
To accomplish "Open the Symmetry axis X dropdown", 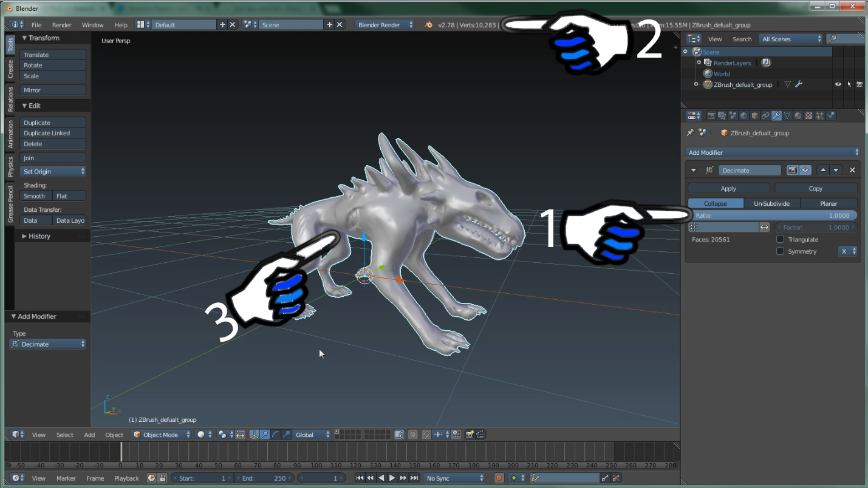I will coord(848,251).
